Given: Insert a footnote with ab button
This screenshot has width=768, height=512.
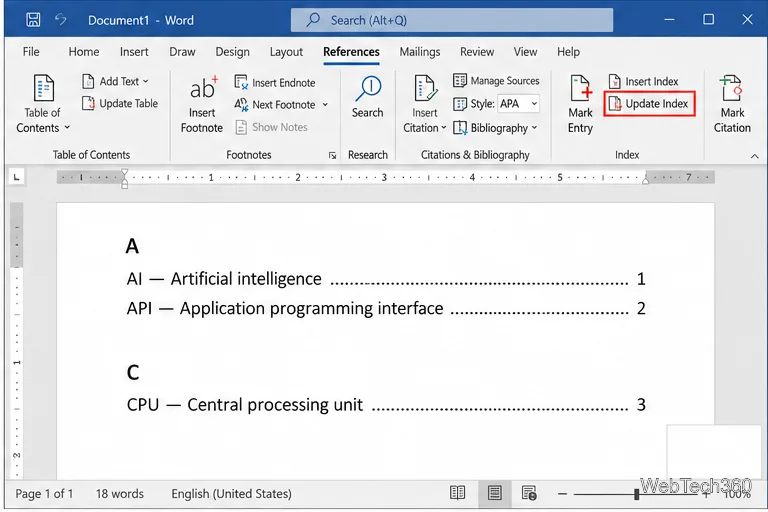Looking at the screenshot, I should (x=202, y=104).
